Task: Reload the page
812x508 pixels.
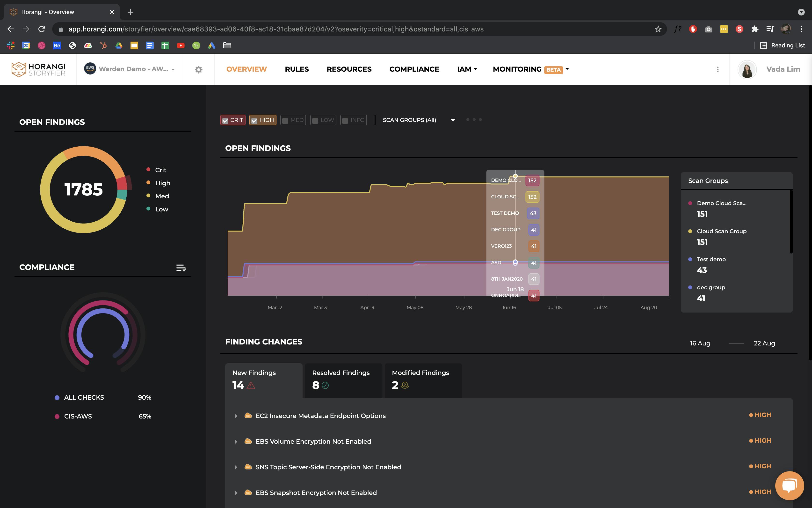Action: pos(42,29)
